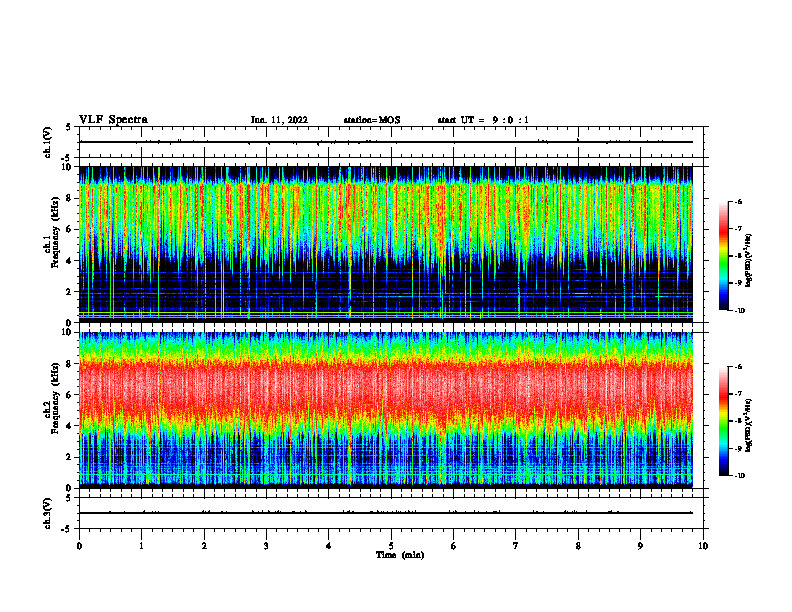This screenshot has height=612, width=792.
Task: Click the ch.1 colorbar "-10" tick value
Action: (x=739, y=311)
